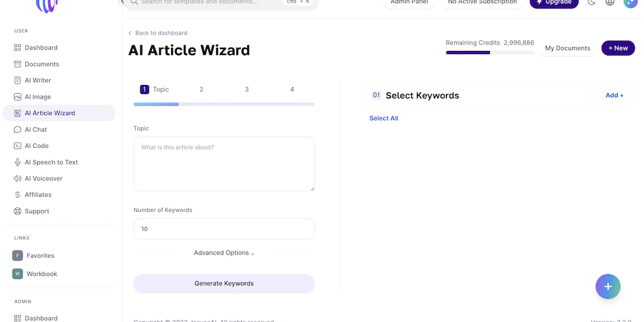The height and width of the screenshot is (322, 644).
Task: Click the Support lifebuoy icon
Action: coord(18,211)
